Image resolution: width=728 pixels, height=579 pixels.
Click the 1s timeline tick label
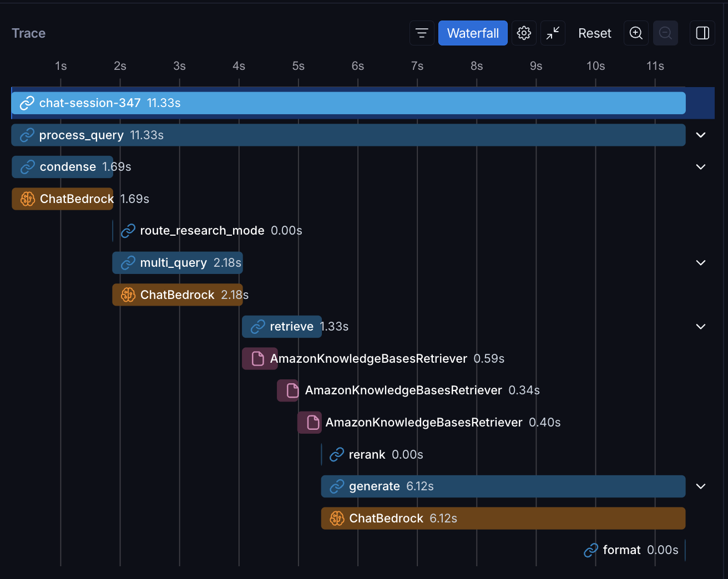pos(61,66)
